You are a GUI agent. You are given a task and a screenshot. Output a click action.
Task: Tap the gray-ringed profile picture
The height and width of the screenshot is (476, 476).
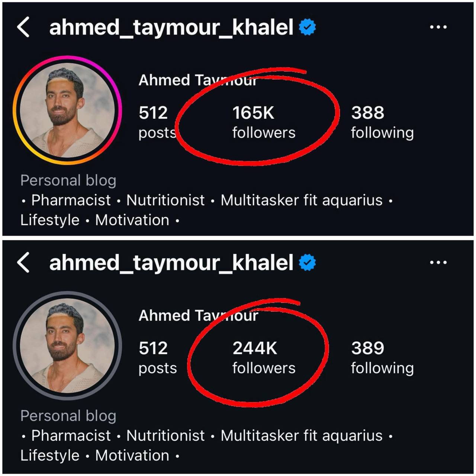pos(67,345)
